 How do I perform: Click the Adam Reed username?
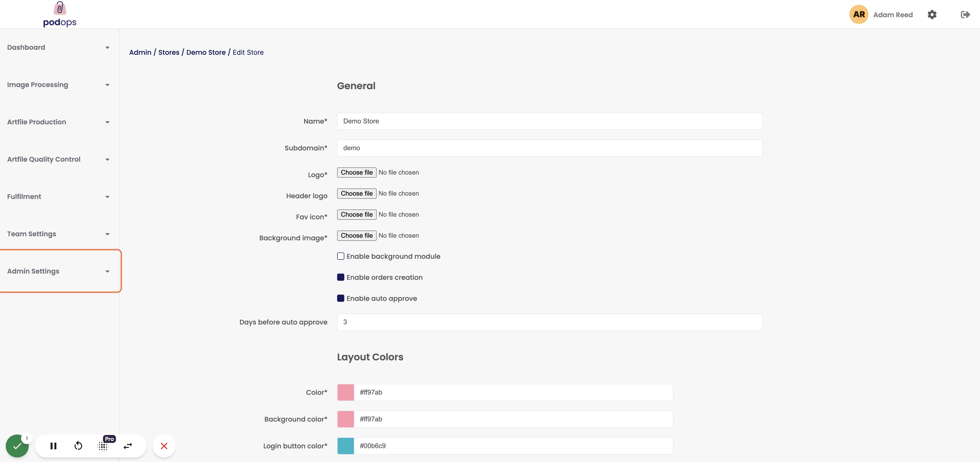[x=892, y=15]
